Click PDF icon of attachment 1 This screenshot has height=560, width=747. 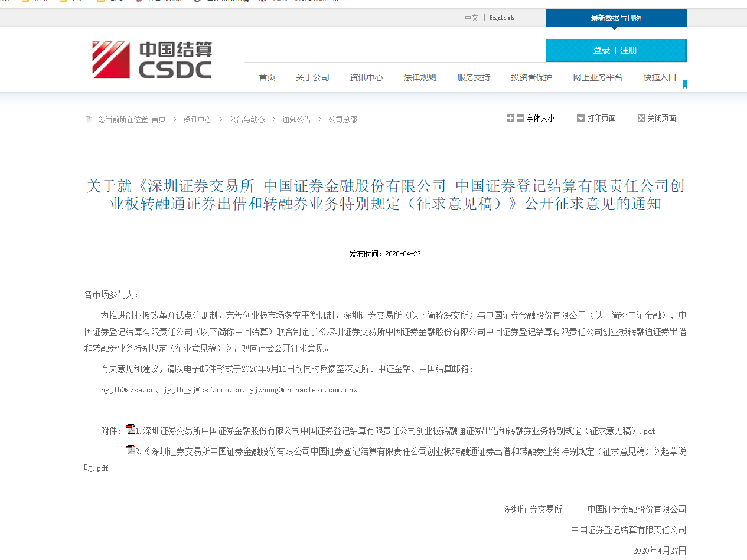(131, 429)
